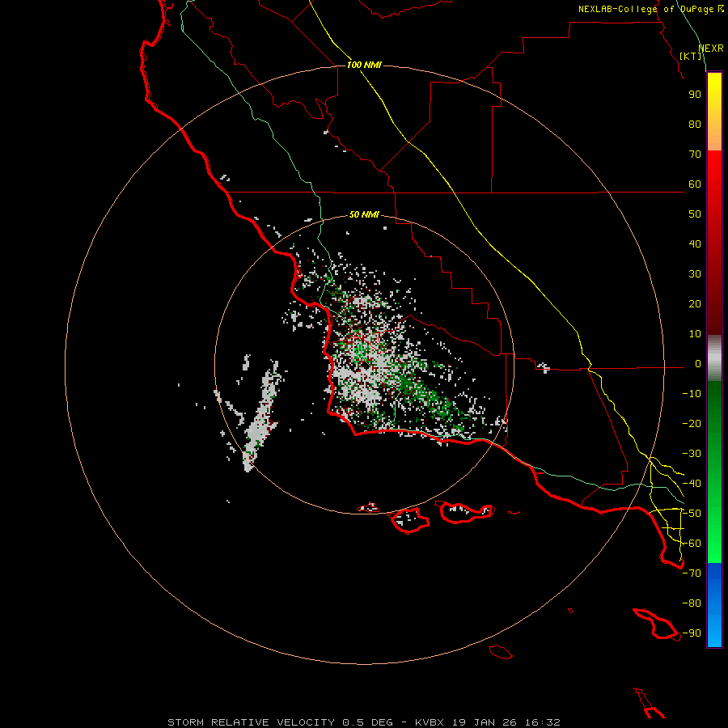
Task: Click the "-60" scale label
Action: 692,544
